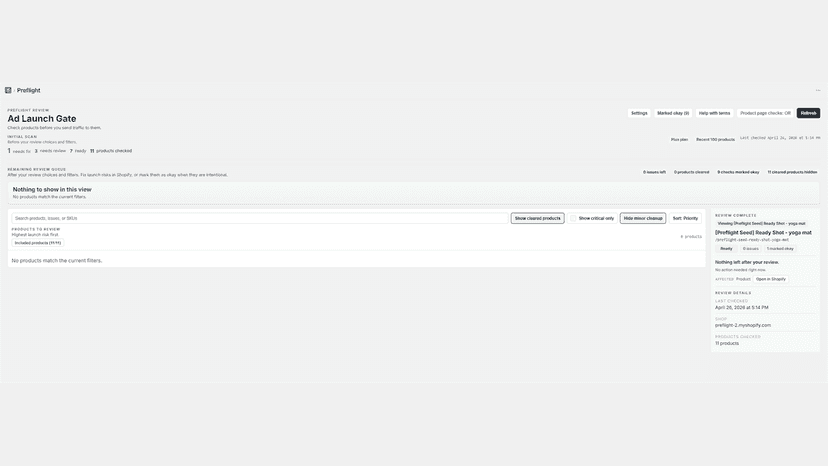828x466 pixels.
Task: Open Settings
Action: 639,113
